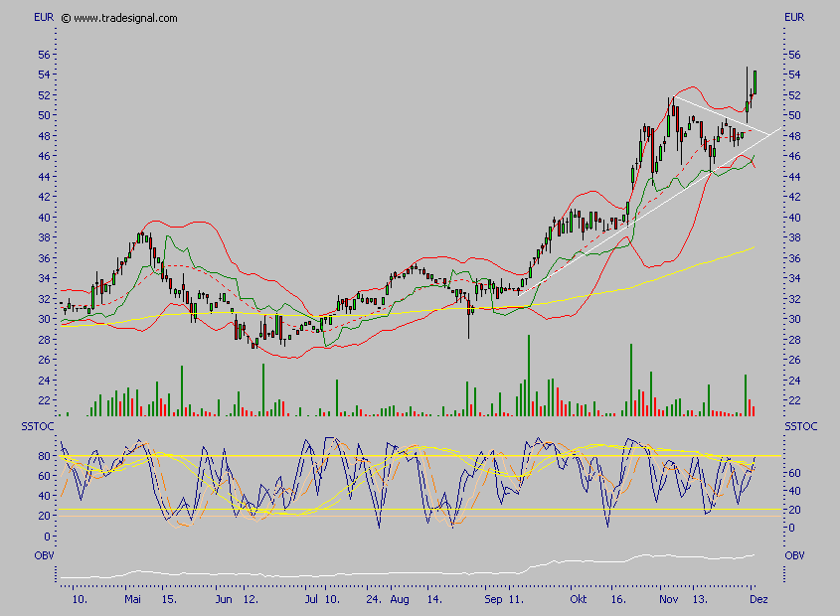Click the right OBV indicator label
Viewport: 840px width, 616px height.
(794, 555)
